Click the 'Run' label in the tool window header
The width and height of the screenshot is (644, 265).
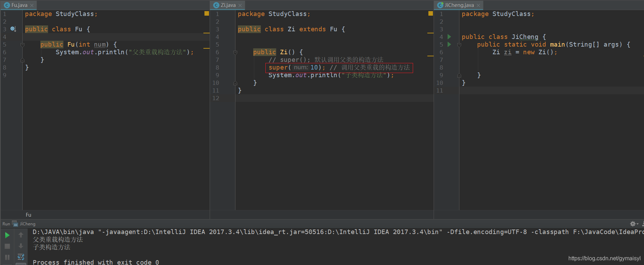pos(6,224)
